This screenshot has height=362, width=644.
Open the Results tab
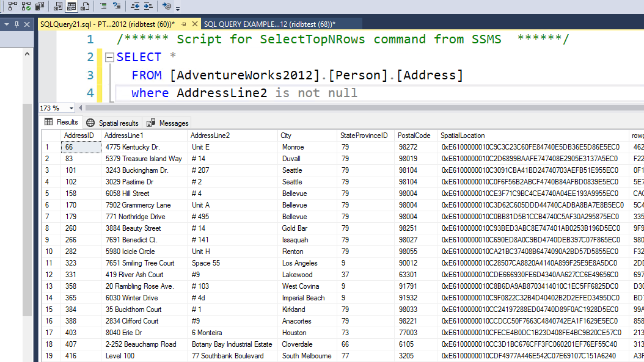pos(61,122)
